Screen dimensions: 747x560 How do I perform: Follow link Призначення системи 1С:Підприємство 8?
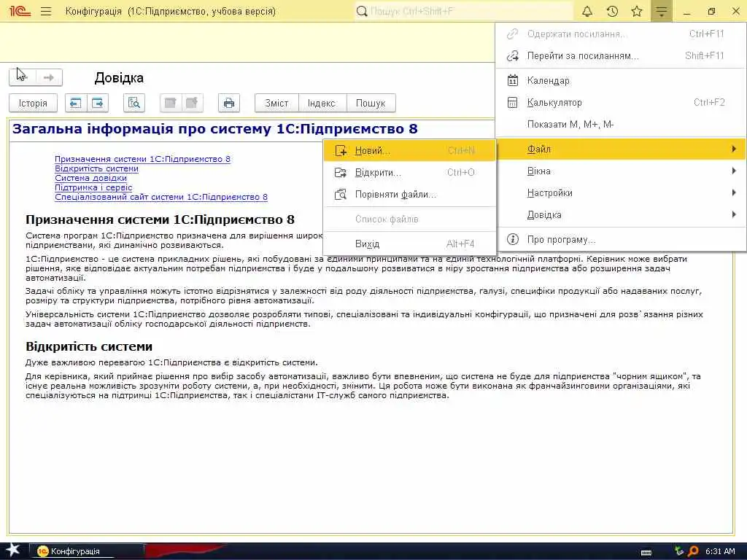[142, 159]
